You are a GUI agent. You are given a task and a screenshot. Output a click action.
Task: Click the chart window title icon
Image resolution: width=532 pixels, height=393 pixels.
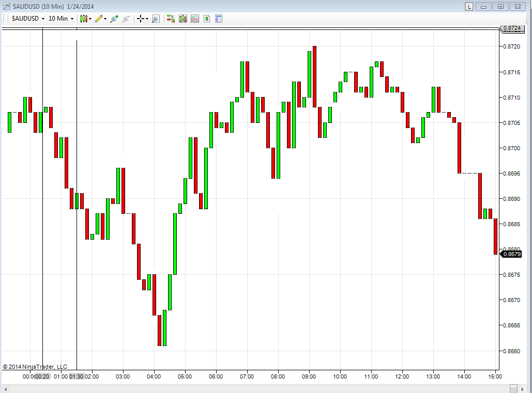[6, 6]
